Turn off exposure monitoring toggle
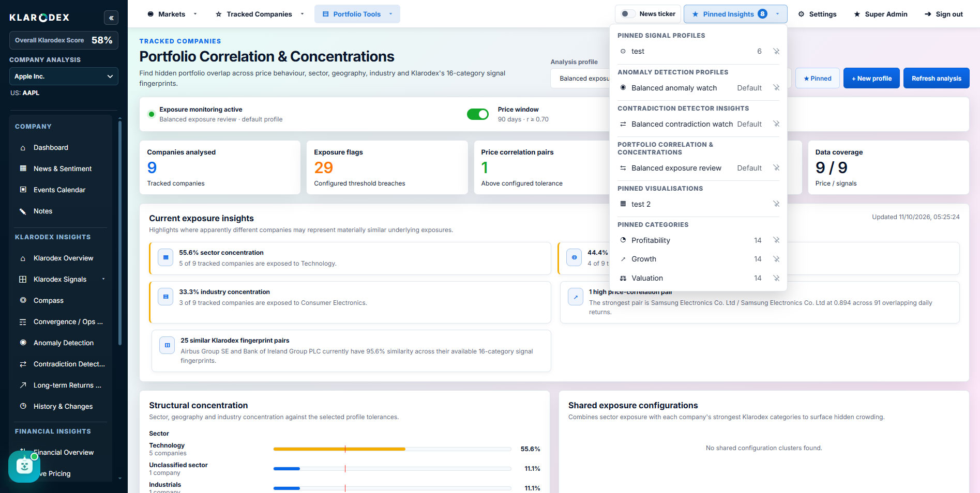The height and width of the screenshot is (493, 980). [x=477, y=114]
